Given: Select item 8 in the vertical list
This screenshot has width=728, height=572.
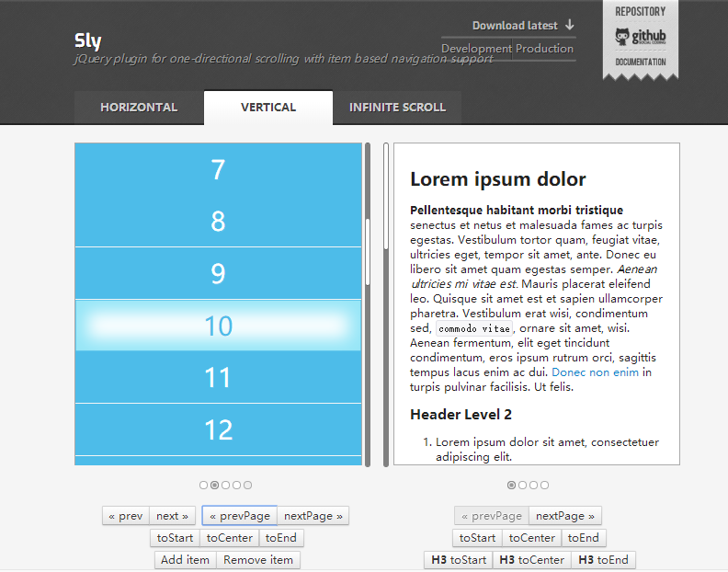Looking at the screenshot, I should coord(218,222).
